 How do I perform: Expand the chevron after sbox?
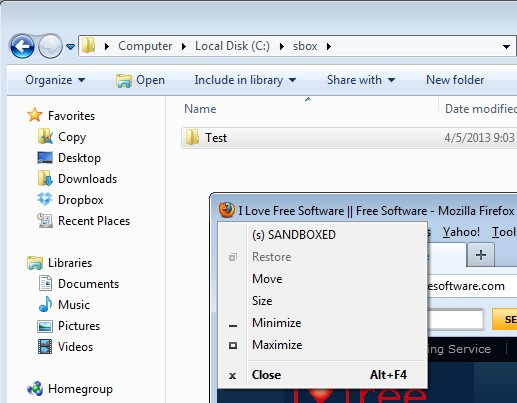(x=329, y=46)
